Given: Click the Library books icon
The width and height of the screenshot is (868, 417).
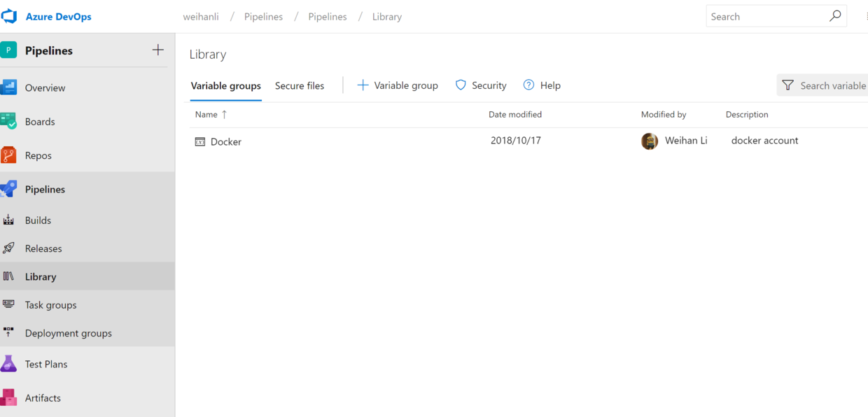Looking at the screenshot, I should [8, 276].
